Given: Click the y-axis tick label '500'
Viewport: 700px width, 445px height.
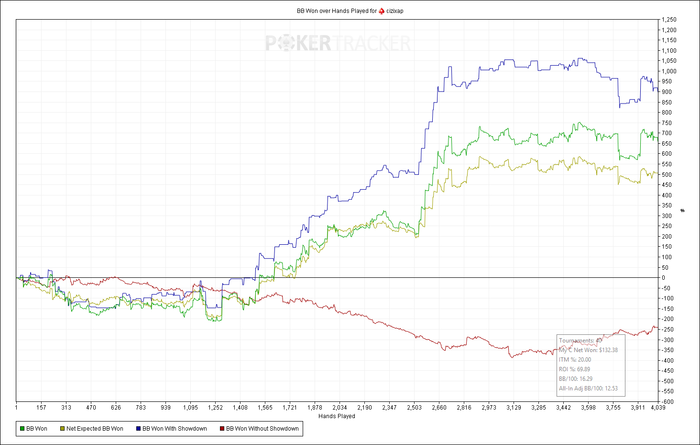Looking at the screenshot, I should [667, 175].
